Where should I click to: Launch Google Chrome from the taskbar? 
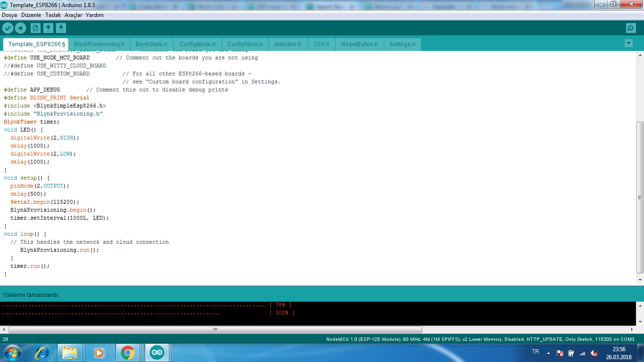127,353
